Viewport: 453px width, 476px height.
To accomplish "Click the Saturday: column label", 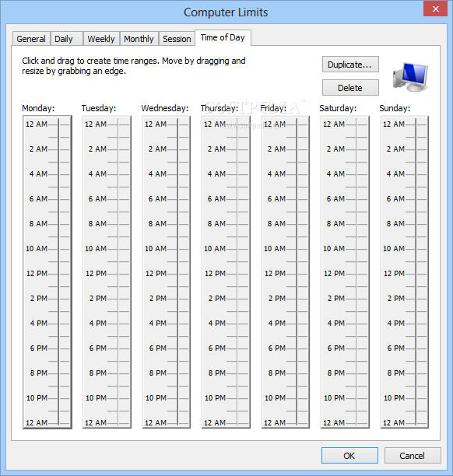I will click(338, 108).
